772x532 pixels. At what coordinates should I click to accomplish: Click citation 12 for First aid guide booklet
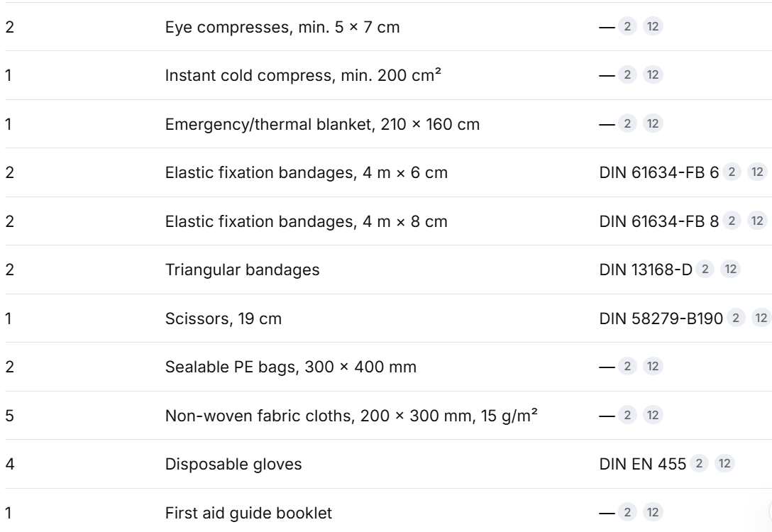(x=653, y=512)
